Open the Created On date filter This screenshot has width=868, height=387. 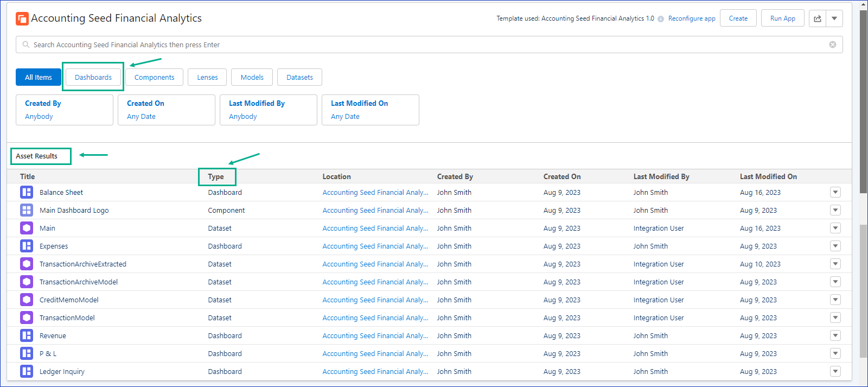pyautogui.click(x=167, y=110)
